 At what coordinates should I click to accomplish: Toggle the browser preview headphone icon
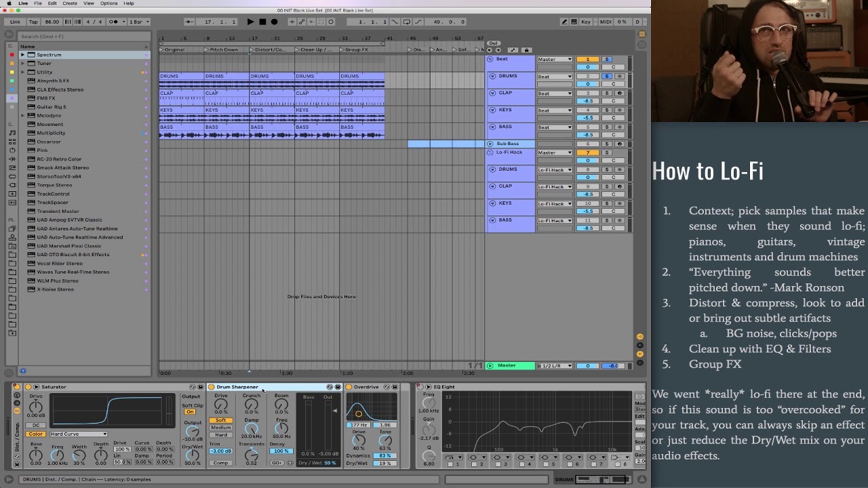(22, 371)
